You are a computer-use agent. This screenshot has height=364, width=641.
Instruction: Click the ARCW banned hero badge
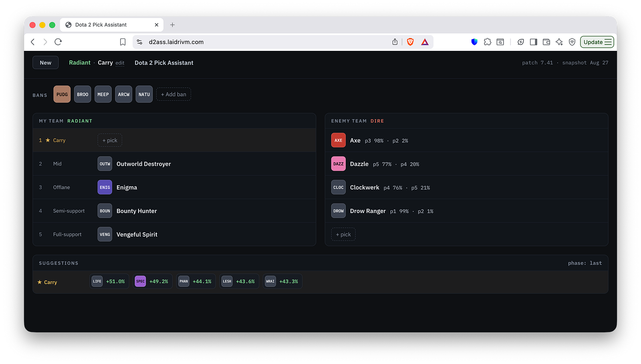(124, 95)
